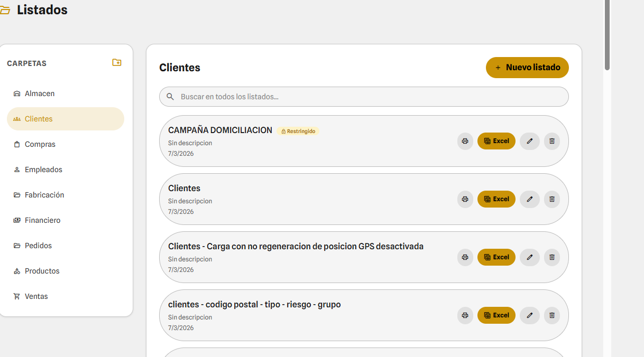Delete the GPS desactivada listing
Screen dimensions: 644x357
click(x=552, y=257)
